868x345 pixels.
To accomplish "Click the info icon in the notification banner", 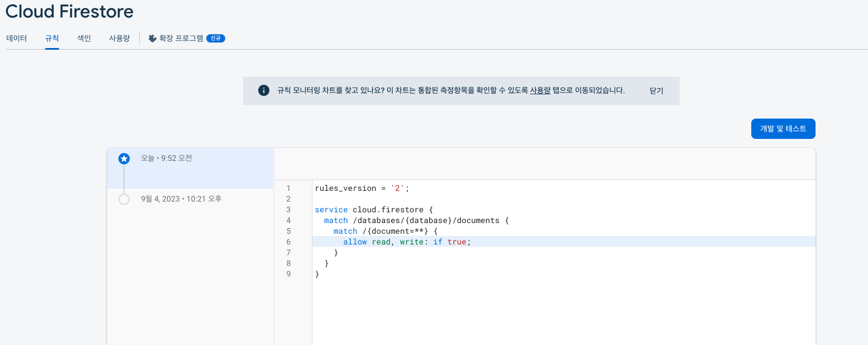I will 263,90.
